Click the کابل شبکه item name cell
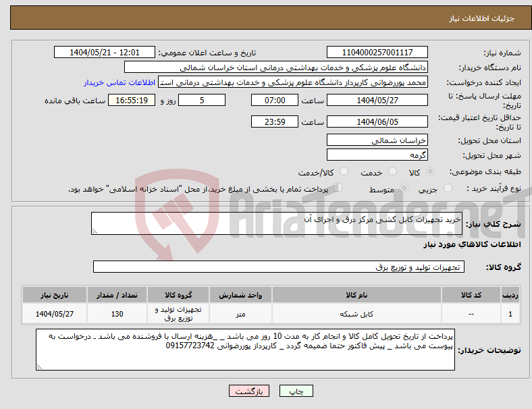This screenshot has width=532, height=409. coord(356,314)
